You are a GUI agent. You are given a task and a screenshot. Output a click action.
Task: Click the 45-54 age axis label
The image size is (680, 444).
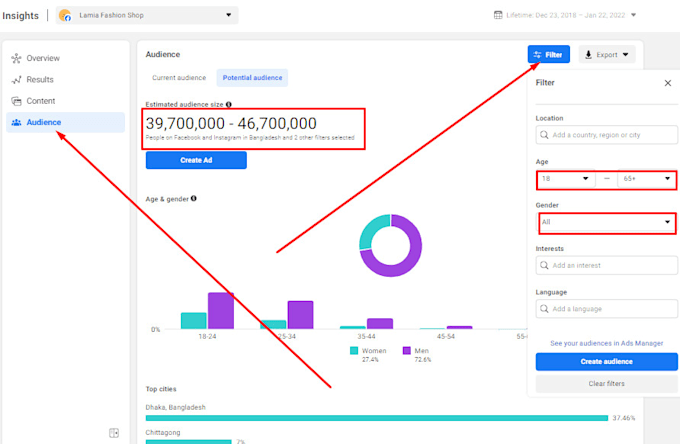click(x=446, y=336)
